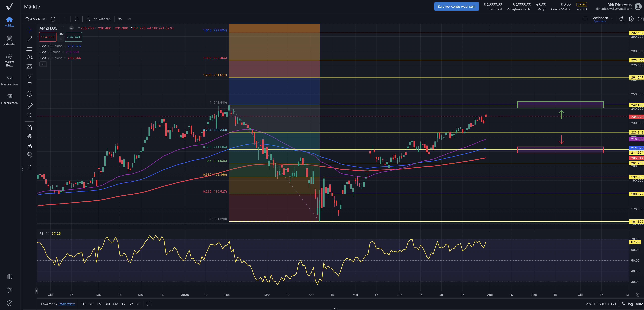Click the AMZN.US symbol search field
Screen dimensions: 644x310
point(38,19)
